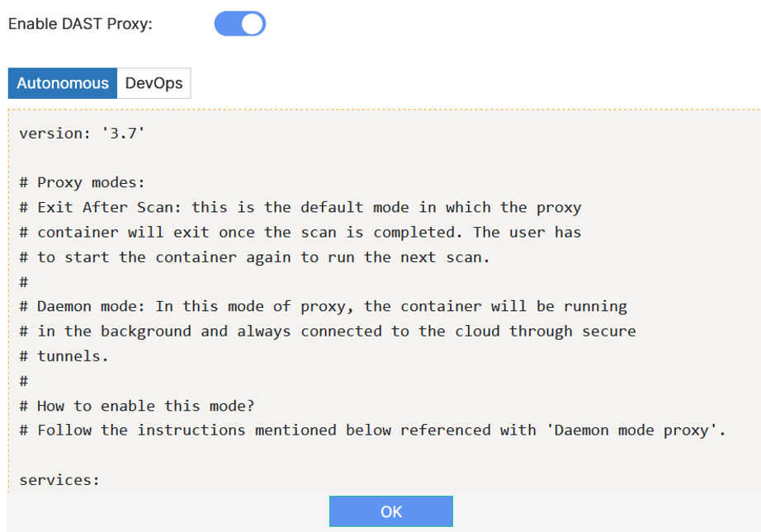Click the word 'secure' in the config
761x532 pixels.
click(x=609, y=331)
